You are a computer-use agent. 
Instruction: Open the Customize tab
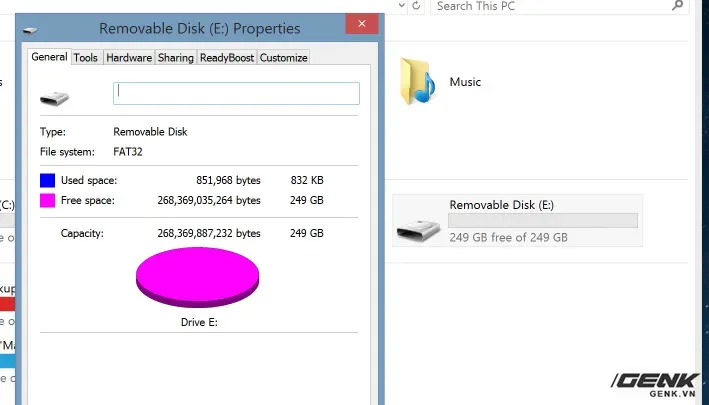(284, 58)
